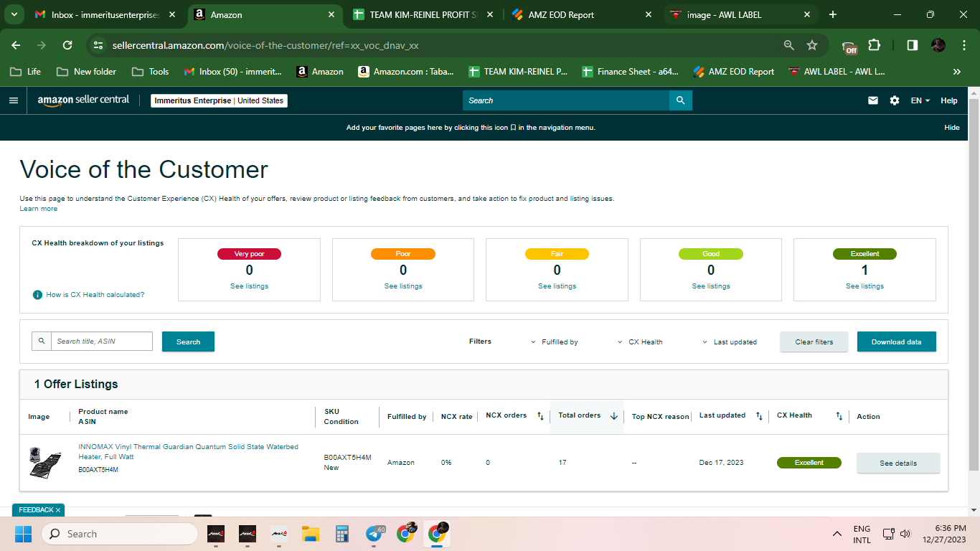
Task: Show more bookmarks with double chevron
Action: pos(956,72)
